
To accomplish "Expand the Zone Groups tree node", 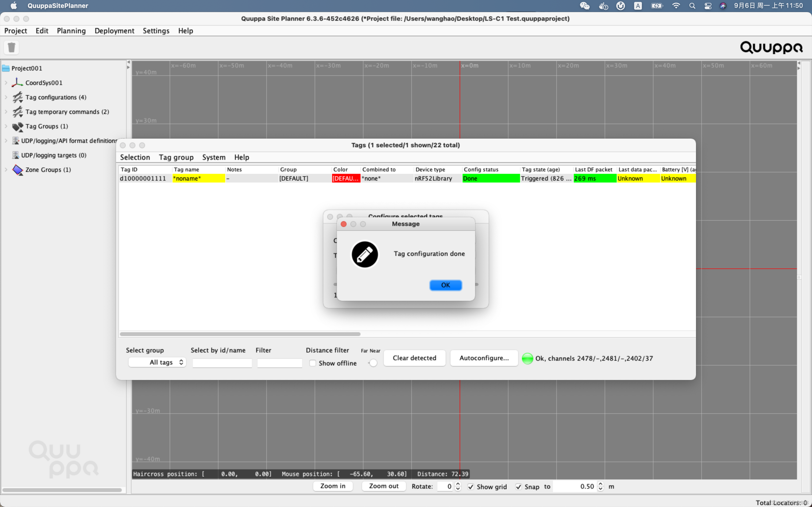I will [6, 170].
